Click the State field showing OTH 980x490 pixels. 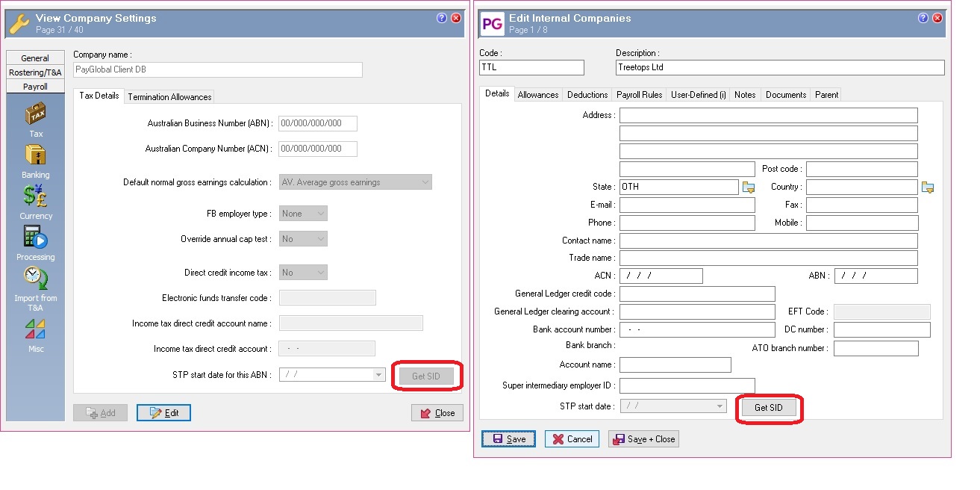pos(678,187)
